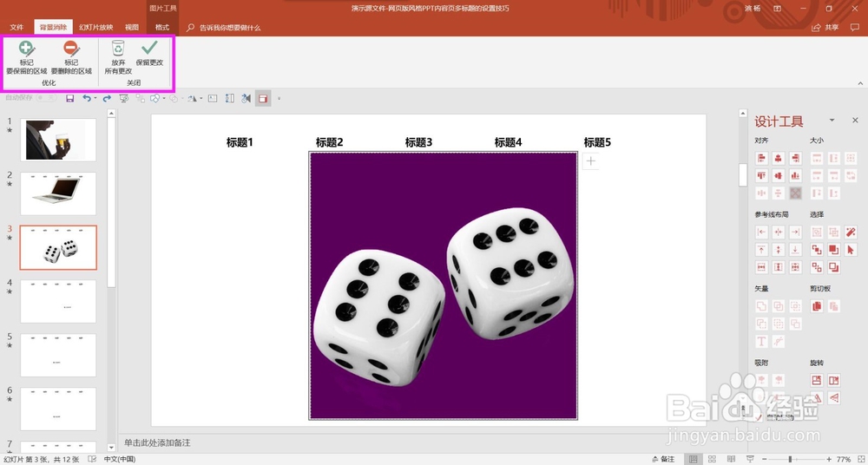868x465 pixels.
Task: Switch to normal view in status bar
Action: tap(693, 460)
